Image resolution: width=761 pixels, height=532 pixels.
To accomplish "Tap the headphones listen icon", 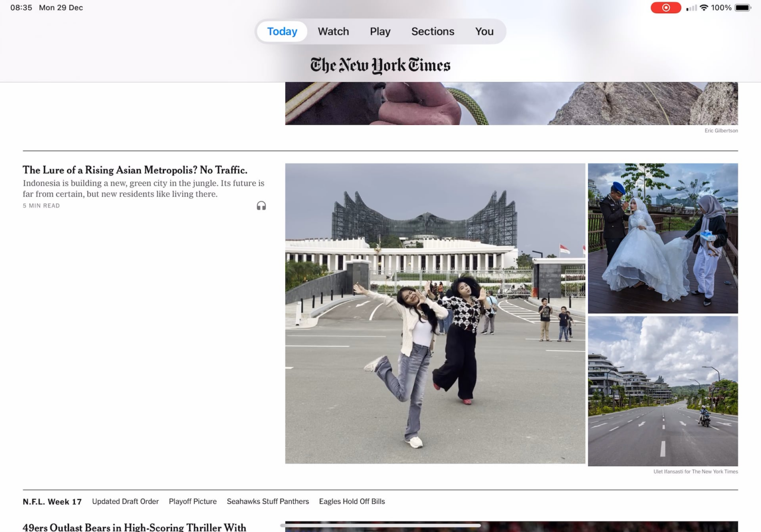I will pos(261,206).
